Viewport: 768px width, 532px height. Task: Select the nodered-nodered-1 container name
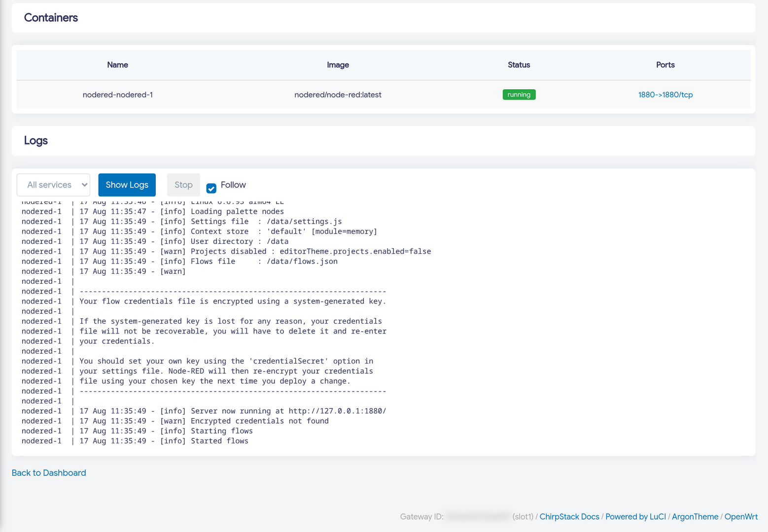118,95
